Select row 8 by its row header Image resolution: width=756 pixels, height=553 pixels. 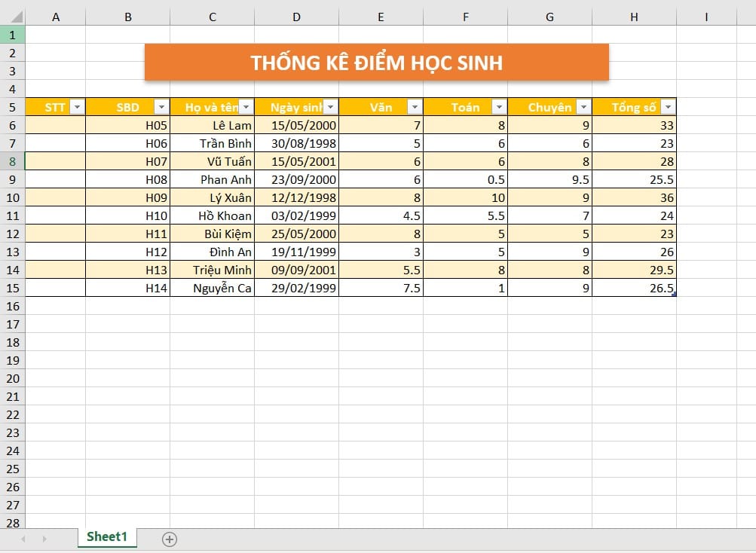click(12, 161)
